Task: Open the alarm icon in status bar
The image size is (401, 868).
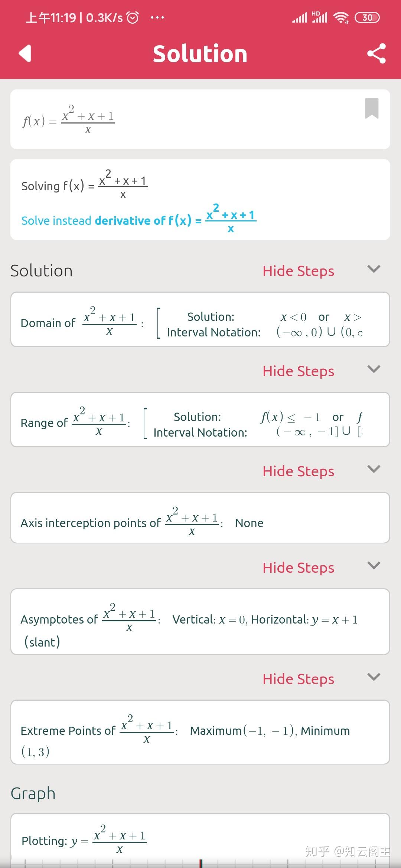Action: [x=133, y=17]
